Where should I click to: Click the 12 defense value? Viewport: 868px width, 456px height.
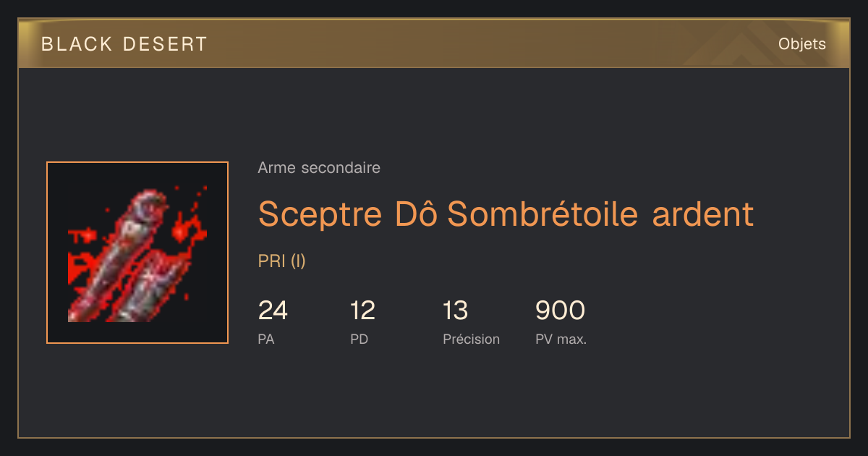tap(362, 311)
